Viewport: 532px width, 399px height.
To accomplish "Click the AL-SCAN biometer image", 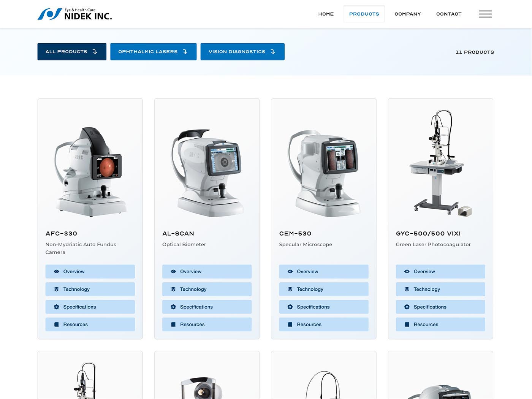I will click(x=207, y=173).
